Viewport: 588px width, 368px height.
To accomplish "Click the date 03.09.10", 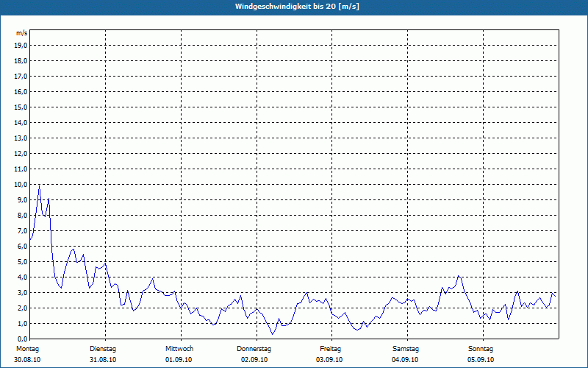I will (x=329, y=360).
